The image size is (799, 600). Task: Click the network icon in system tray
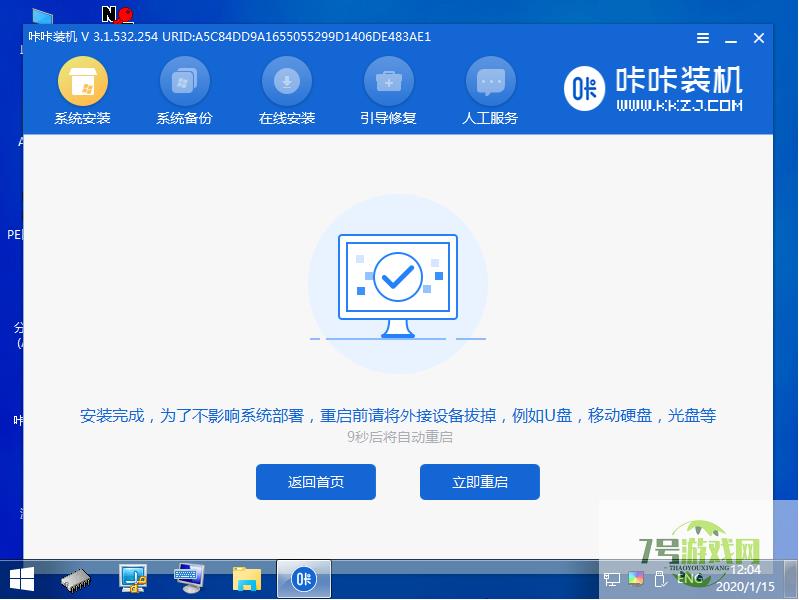pos(611,579)
